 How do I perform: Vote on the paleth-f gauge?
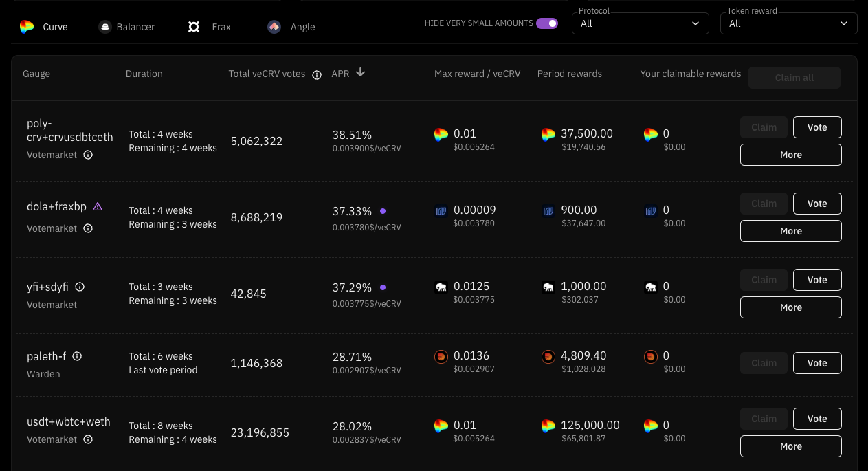[817, 363]
